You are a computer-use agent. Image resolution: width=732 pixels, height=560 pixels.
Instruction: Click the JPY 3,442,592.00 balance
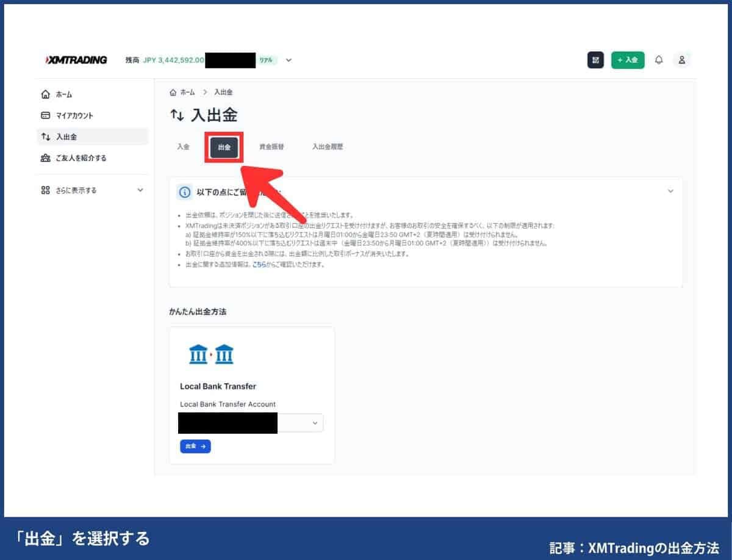(x=173, y=60)
